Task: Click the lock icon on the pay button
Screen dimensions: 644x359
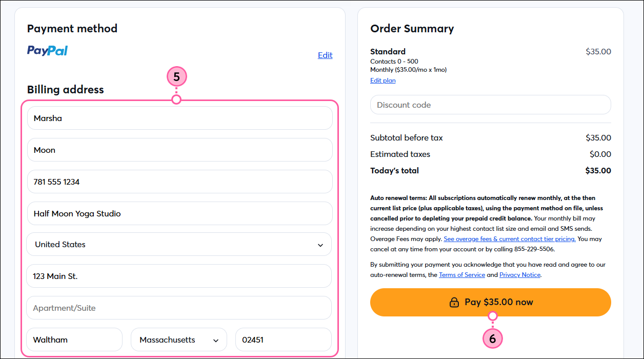Action: 454,302
